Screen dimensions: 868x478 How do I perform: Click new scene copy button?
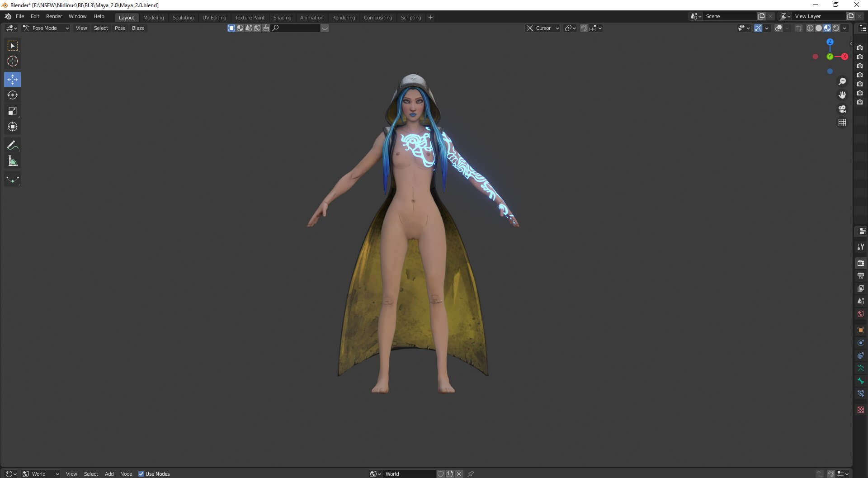[761, 16]
